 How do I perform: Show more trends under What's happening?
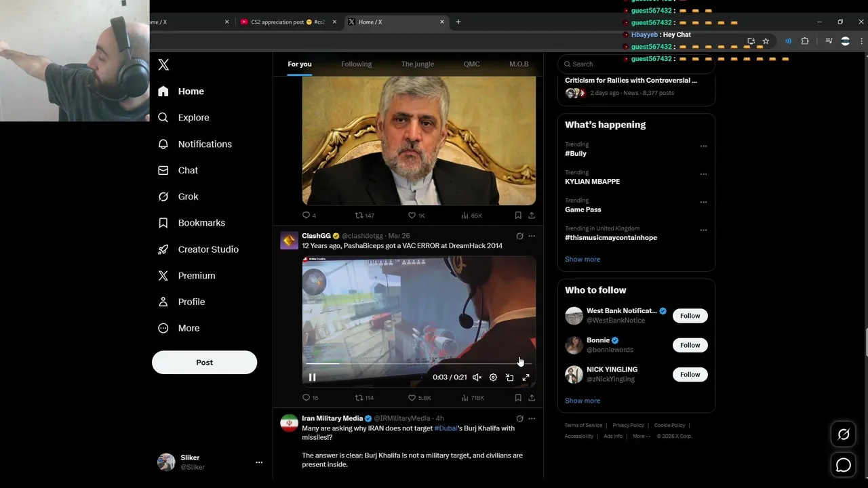point(583,260)
